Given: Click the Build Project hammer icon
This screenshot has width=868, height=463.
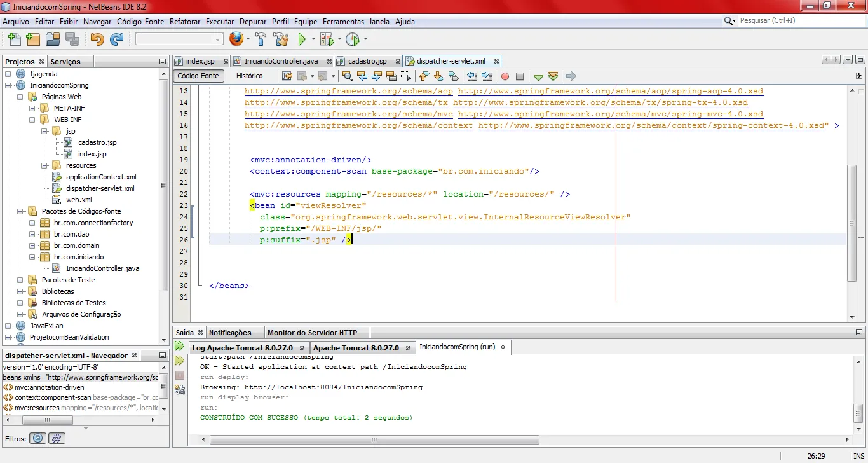Looking at the screenshot, I should (x=261, y=39).
